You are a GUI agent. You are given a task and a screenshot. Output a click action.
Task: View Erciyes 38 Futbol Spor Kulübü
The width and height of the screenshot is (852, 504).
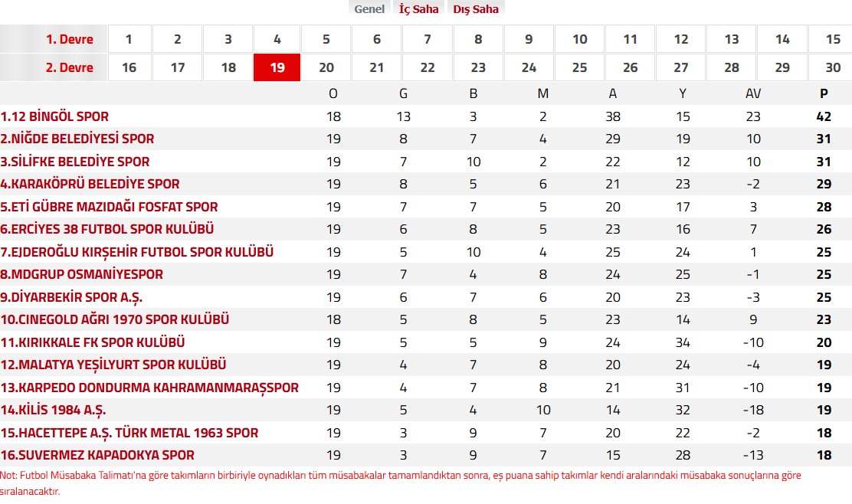[x=107, y=229]
